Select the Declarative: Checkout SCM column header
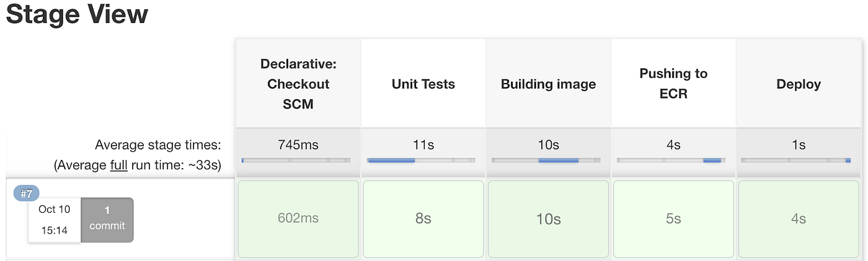 [x=298, y=84]
